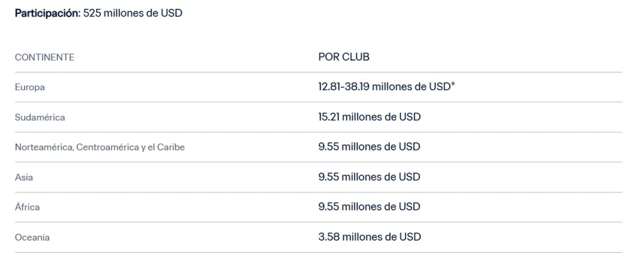Select the Sudamérica continent cell
The width and height of the screenshot is (644, 264).
coord(40,117)
